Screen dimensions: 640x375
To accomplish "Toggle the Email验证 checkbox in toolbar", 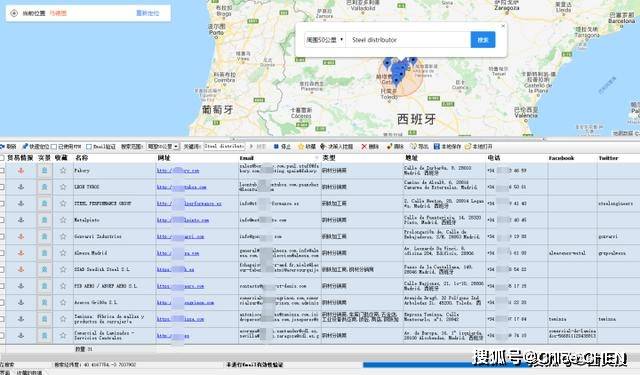I will click(89, 146).
